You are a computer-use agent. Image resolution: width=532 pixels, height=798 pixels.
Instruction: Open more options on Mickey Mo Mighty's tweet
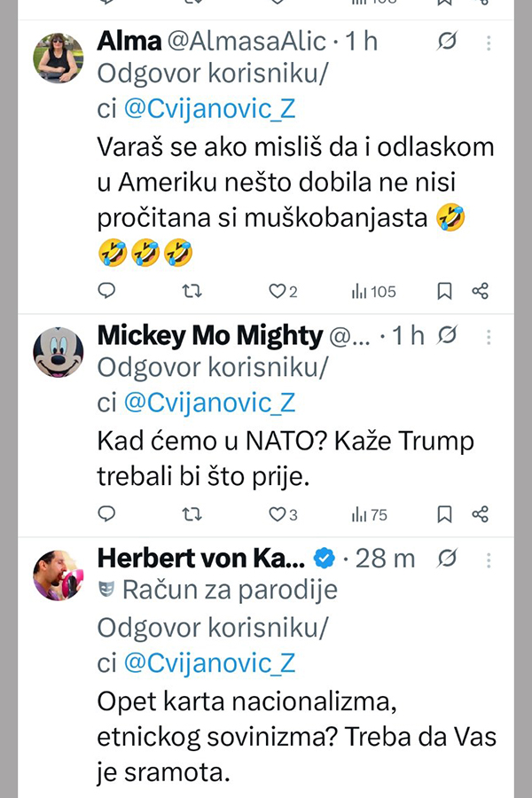[x=489, y=335]
